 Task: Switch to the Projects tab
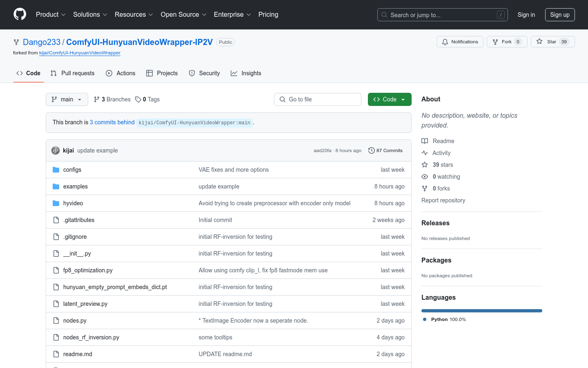click(162, 73)
